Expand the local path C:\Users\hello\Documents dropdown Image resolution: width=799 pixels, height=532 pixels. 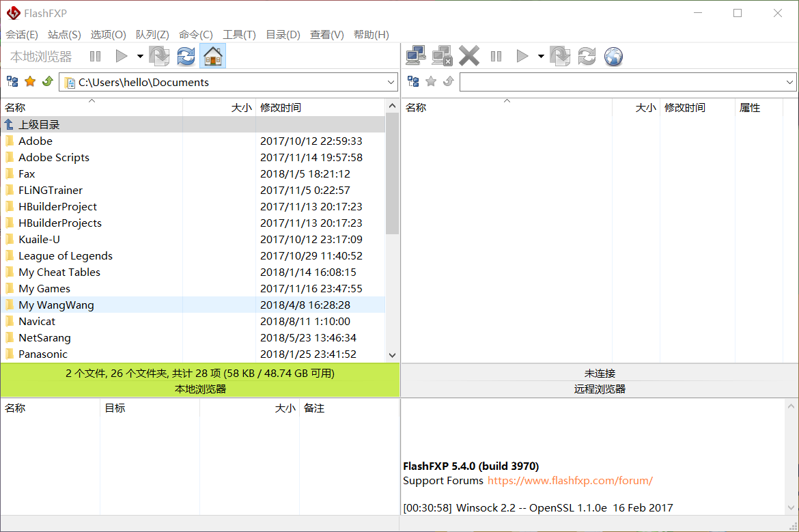click(391, 82)
